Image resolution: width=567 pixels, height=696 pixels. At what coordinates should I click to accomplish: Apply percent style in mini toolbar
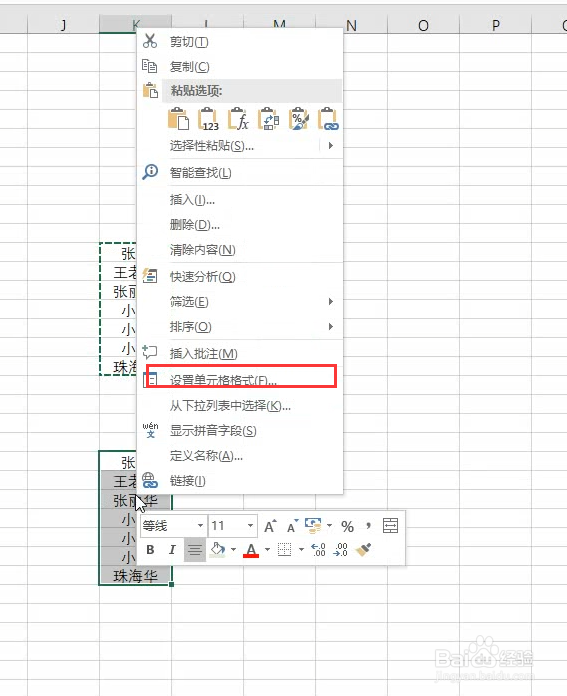348,526
